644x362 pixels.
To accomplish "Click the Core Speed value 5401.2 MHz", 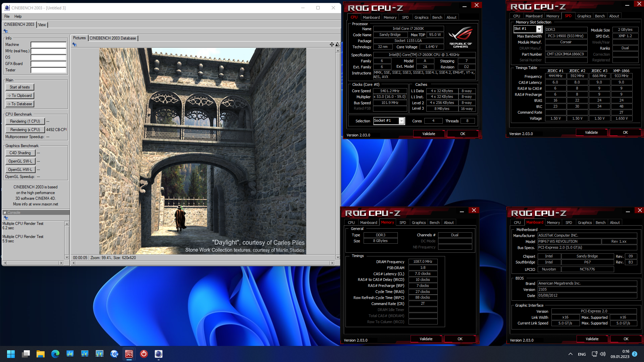I will coord(390,91).
